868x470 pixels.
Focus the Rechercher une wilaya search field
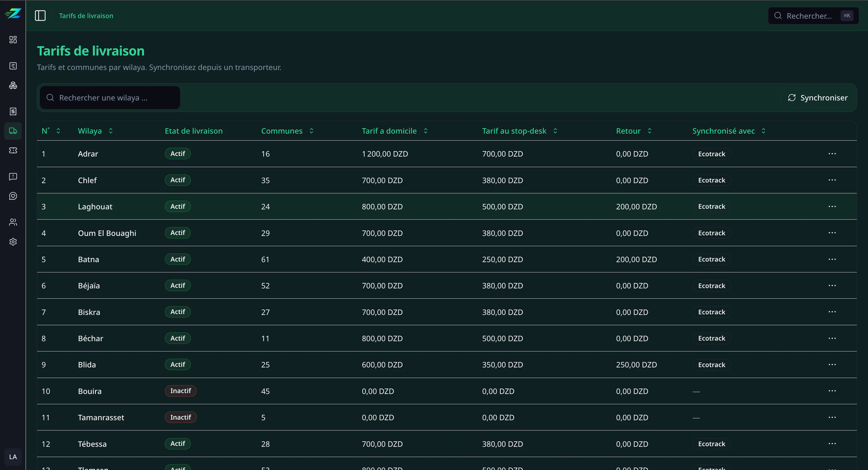(x=110, y=98)
